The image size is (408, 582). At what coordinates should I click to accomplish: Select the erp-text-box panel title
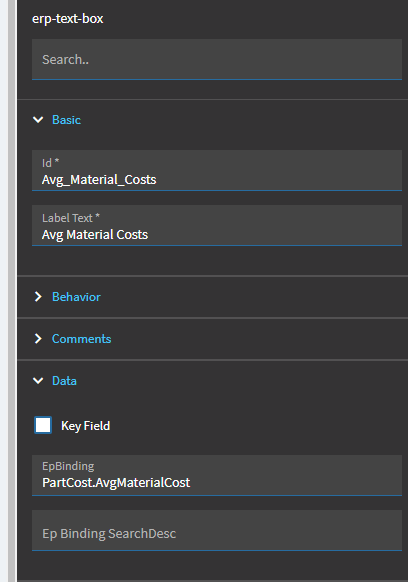[x=68, y=19]
